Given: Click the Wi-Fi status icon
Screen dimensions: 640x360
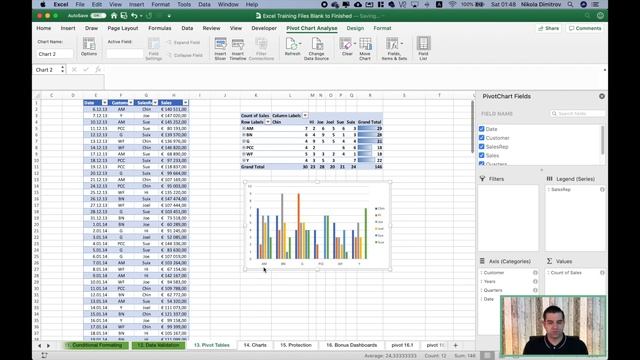Looking at the screenshot, I should (452, 4).
